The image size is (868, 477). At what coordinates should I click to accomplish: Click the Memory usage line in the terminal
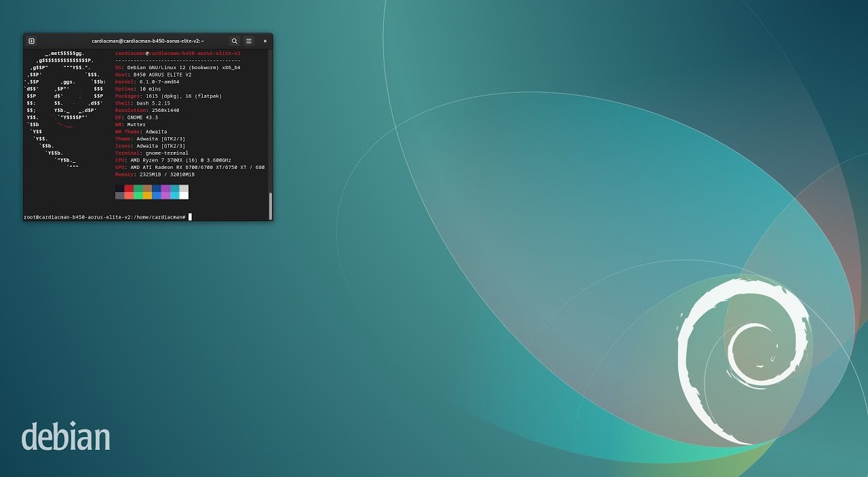[x=155, y=174]
